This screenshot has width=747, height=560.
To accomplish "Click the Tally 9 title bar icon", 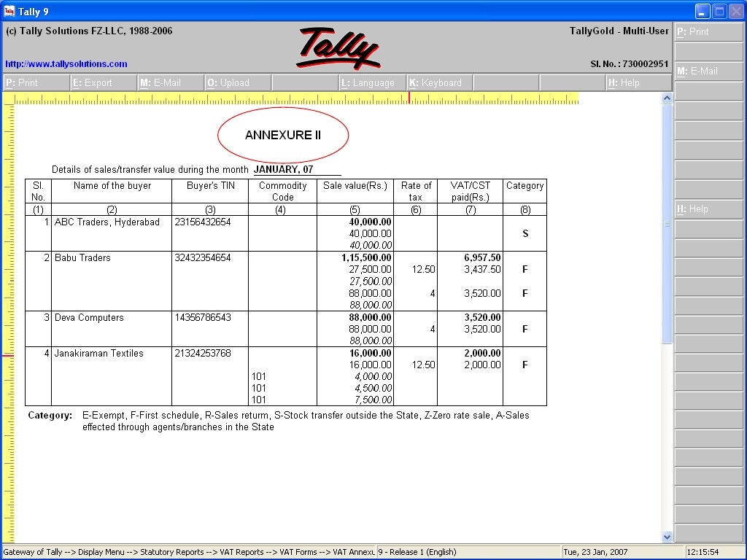I will pos(9,11).
